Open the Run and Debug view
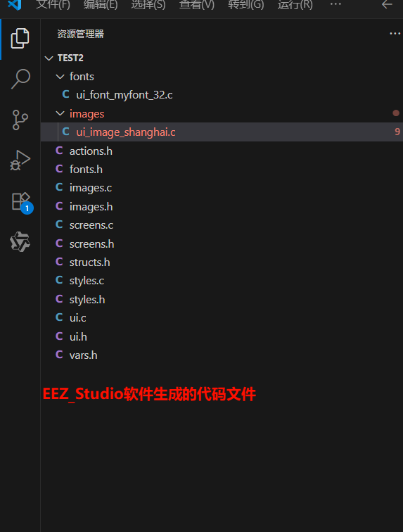The image size is (403, 532). 20,160
